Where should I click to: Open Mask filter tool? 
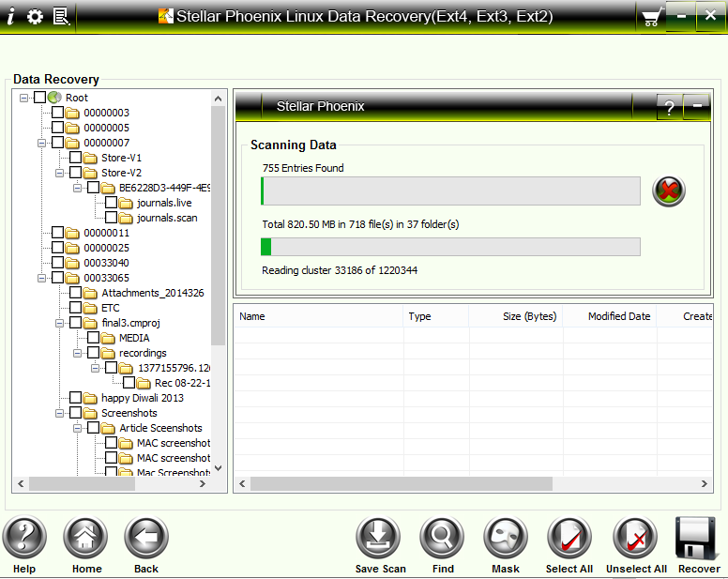pyautogui.click(x=506, y=537)
